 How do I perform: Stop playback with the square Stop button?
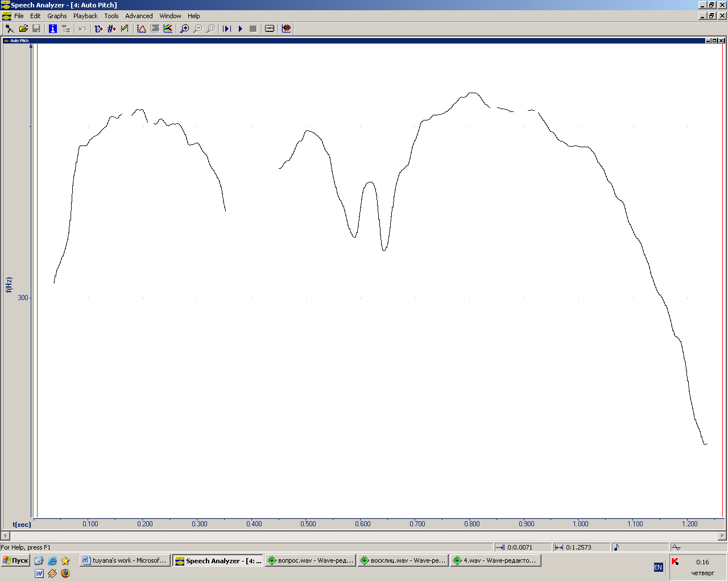253,28
